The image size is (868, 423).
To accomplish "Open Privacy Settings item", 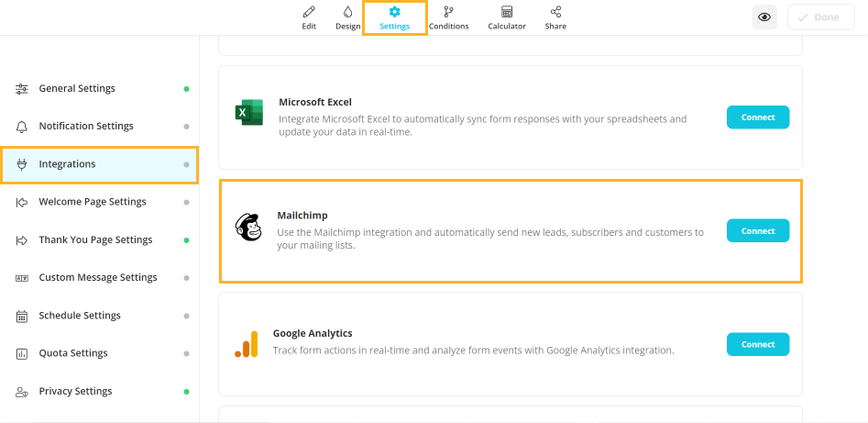I will [x=75, y=392].
